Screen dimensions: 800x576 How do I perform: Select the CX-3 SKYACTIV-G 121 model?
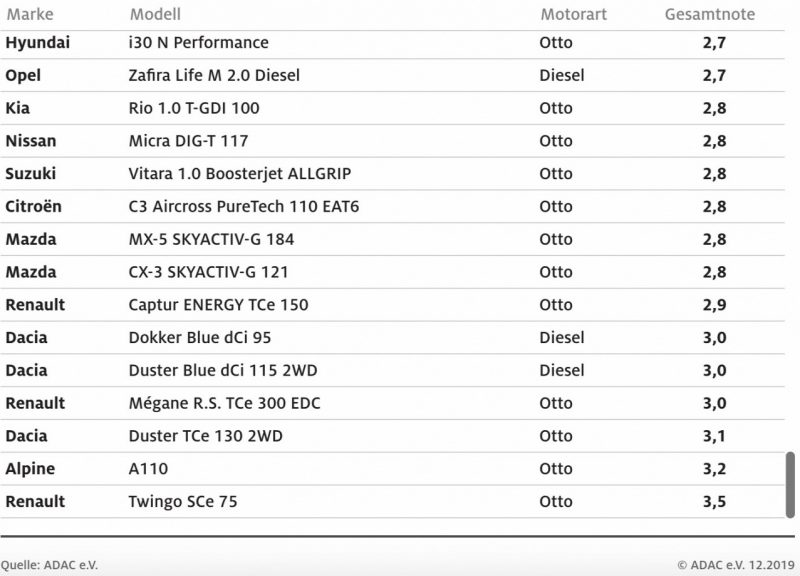[x=208, y=272]
